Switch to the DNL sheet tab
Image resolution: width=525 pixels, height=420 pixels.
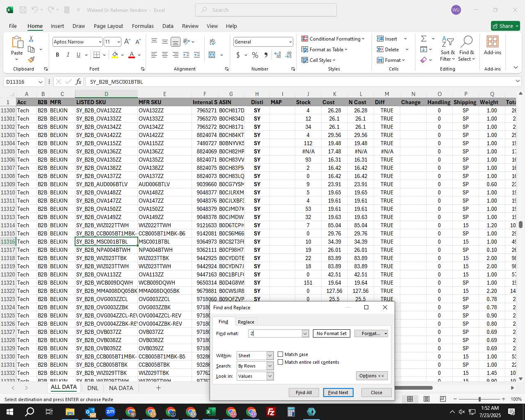[x=93, y=388]
